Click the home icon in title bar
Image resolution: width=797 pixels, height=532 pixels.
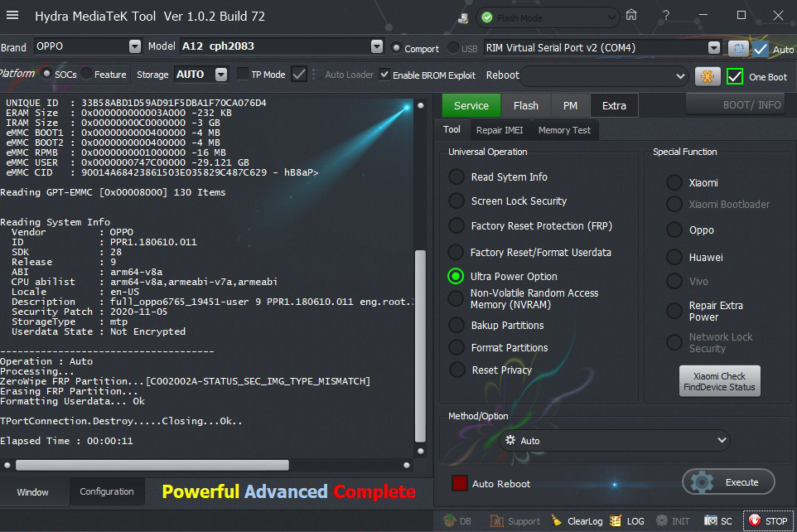(631, 15)
